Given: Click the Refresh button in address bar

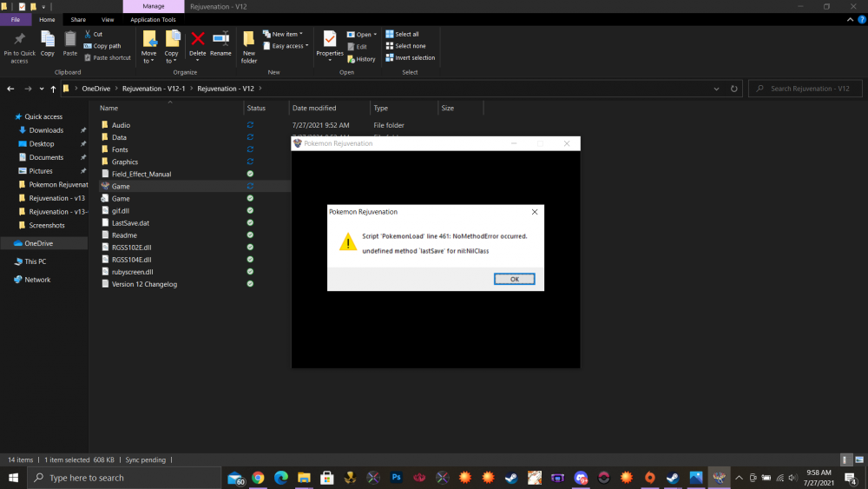Looking at the screenshot, I should pos(734,89).
